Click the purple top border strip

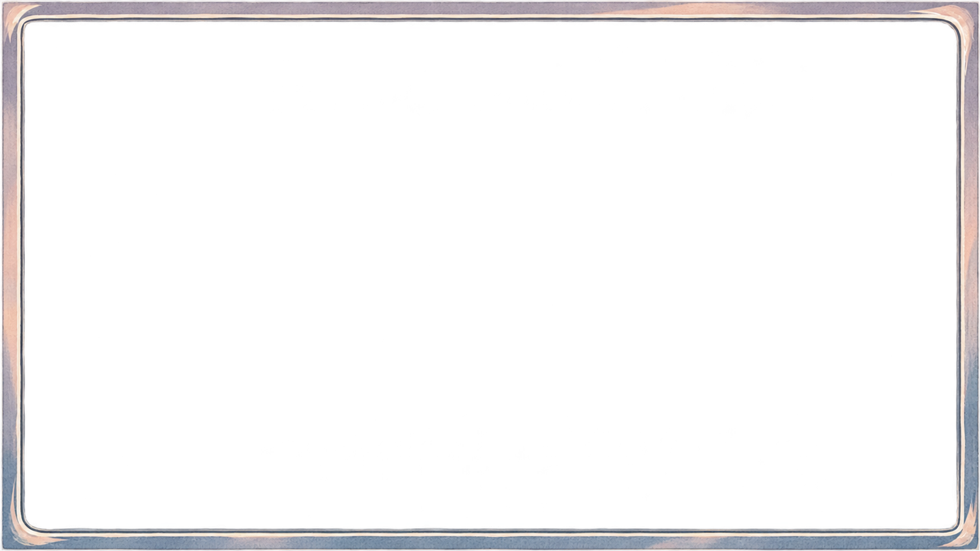(x=490, y=9)
